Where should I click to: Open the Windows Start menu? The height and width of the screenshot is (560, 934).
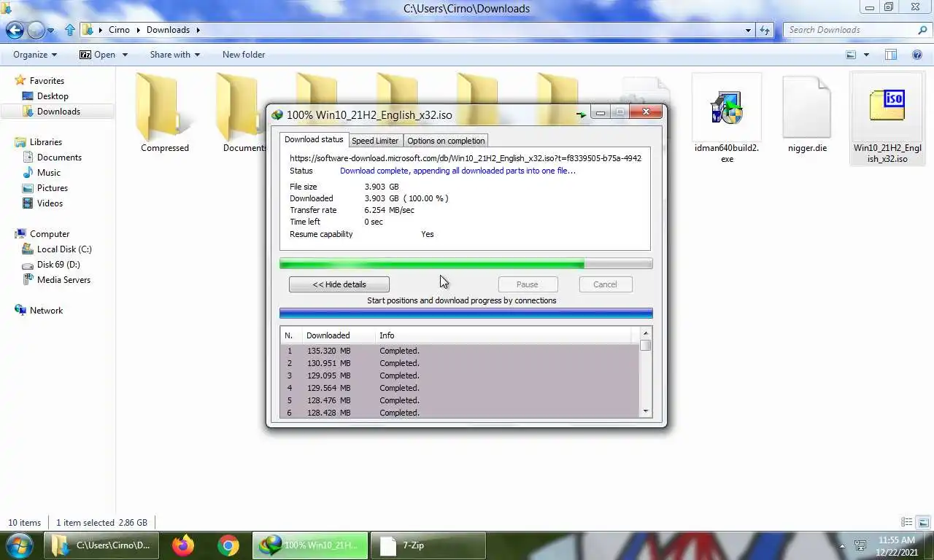coord(20,545)
